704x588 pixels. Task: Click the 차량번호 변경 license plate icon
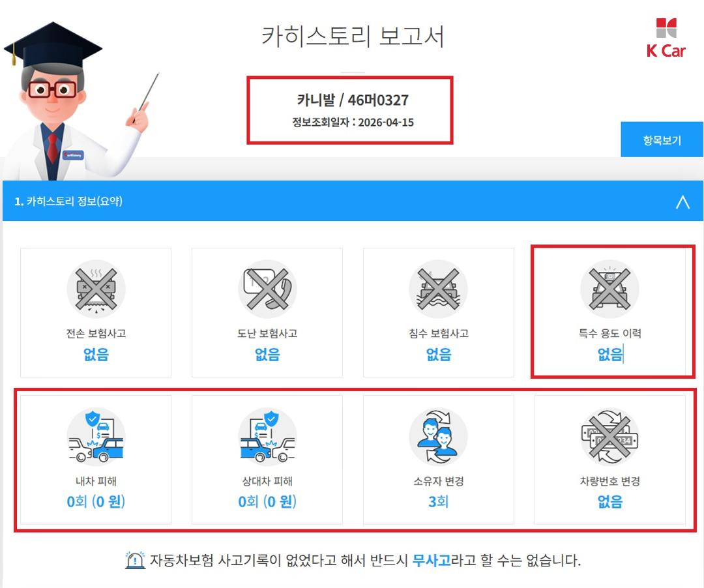point(609,436)
